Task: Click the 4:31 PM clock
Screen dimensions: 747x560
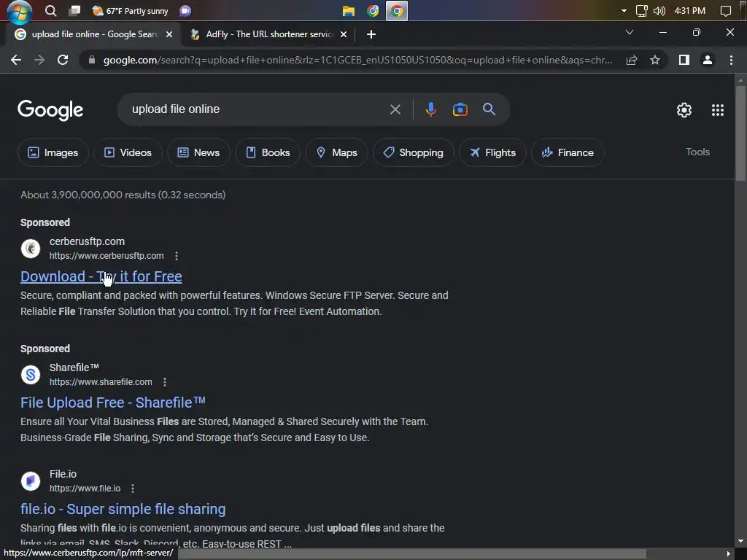Action: pyautogui.click(x=690, y=10)
